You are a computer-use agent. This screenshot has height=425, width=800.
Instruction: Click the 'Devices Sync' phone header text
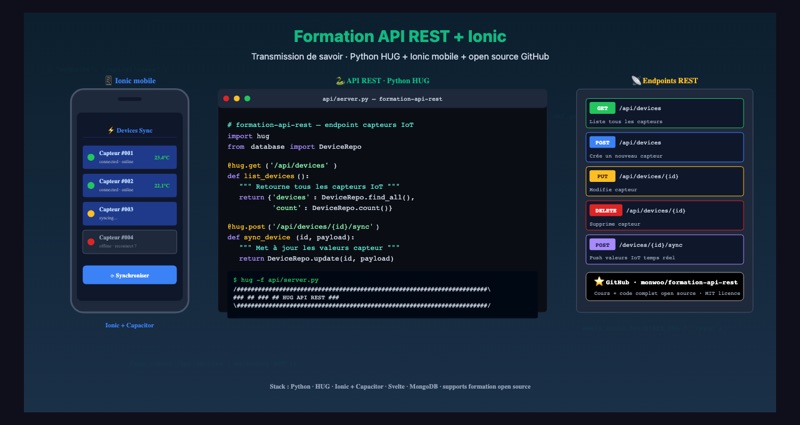(134, 131)
